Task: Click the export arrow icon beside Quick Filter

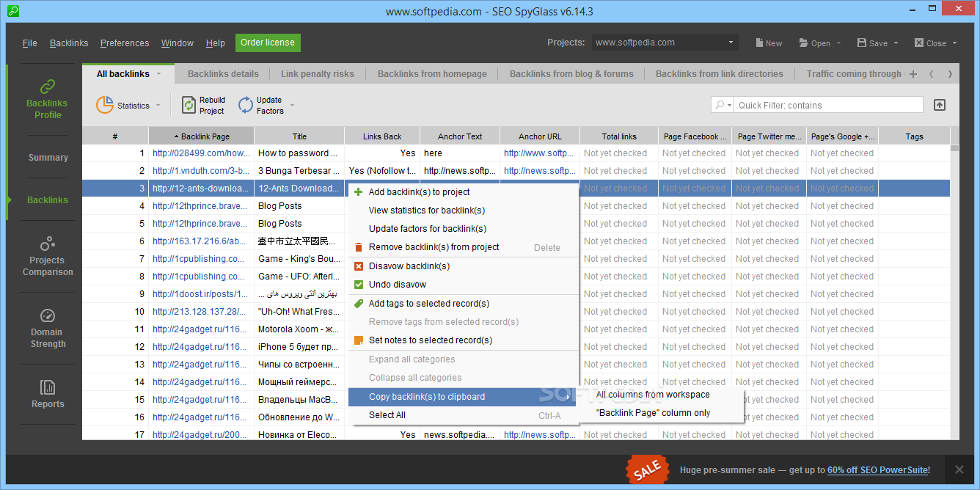Action: point(940,105)
